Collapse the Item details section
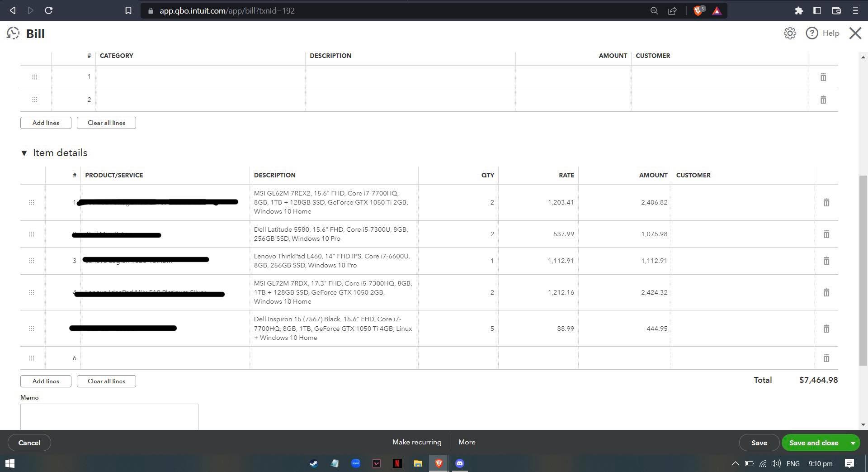The image size is (868, 472). pyautogui.click(x=24, y=153)
